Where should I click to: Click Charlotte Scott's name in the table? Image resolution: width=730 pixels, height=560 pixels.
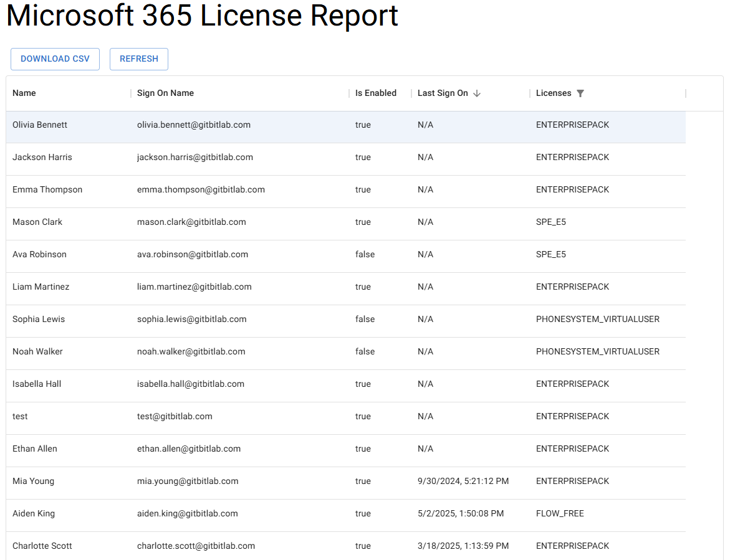[42, 546]
